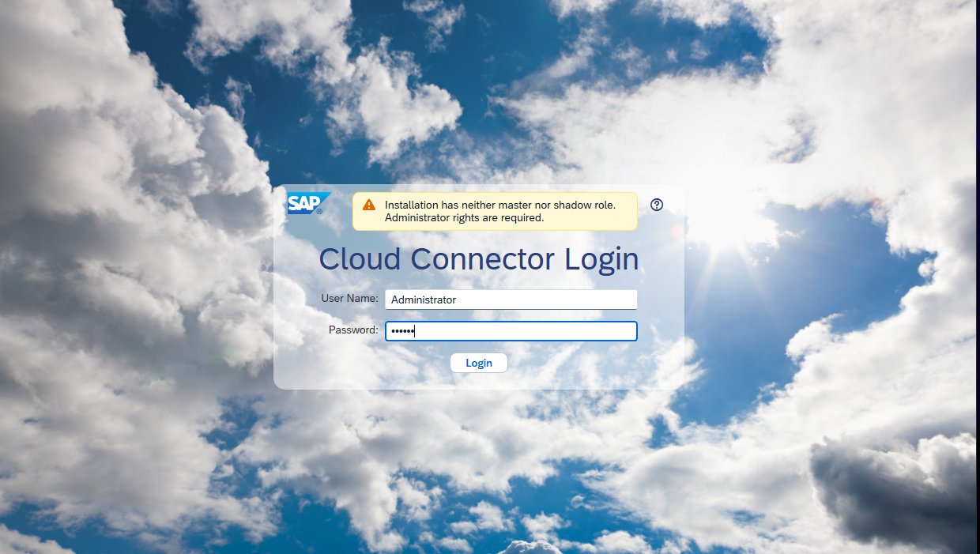This screenshot has width=980, height=554.
Task: Click the Login button
Action: point(479,363)
